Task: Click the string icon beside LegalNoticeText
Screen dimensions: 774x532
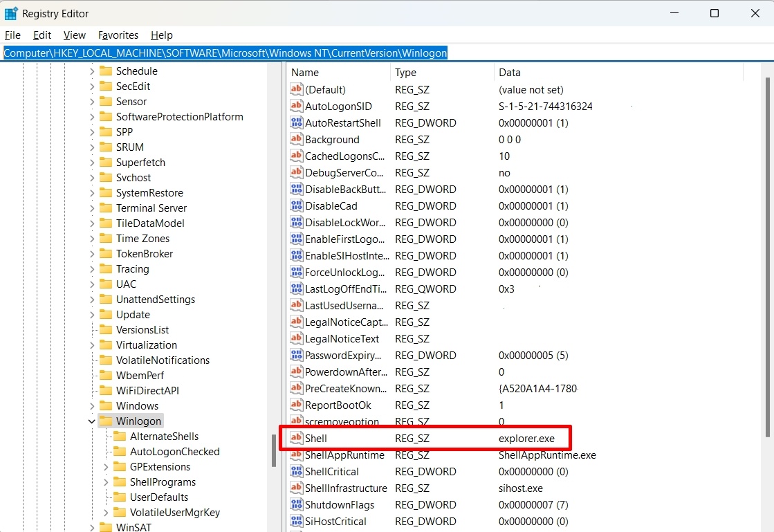Action: [296, 338]
